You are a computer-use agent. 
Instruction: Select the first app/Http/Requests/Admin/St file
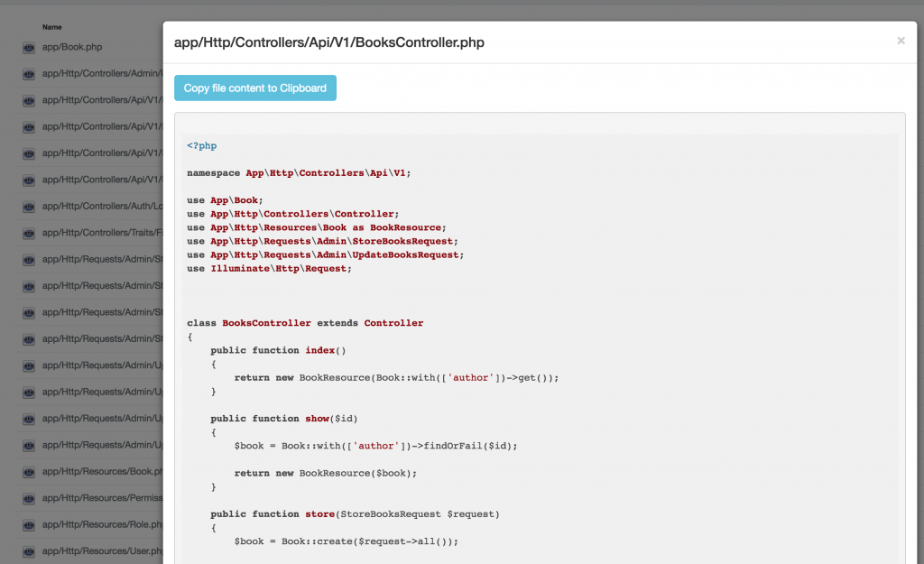click(x=99, y=259)
